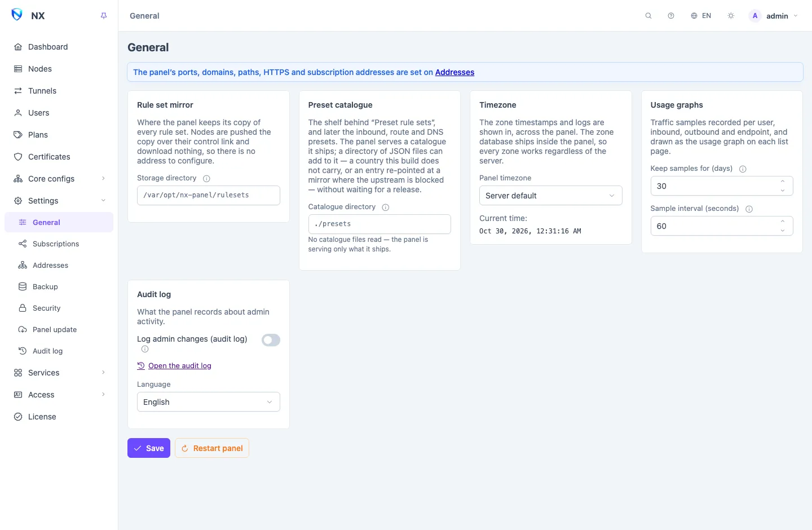
Task: Click the Keep samples days number field
Action: click(722, 186)
